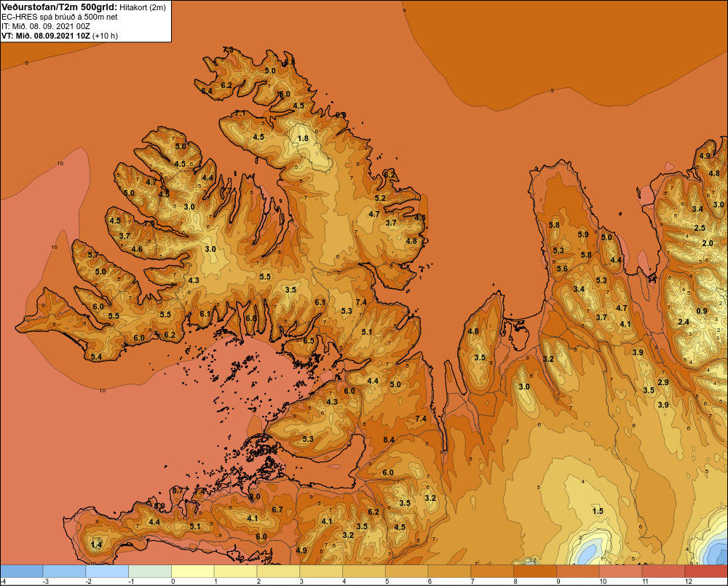Screen dimensions: 728x586
Task: Click the 2.0 temperature value
Action: pyautogui.click(x=708, y=243)
